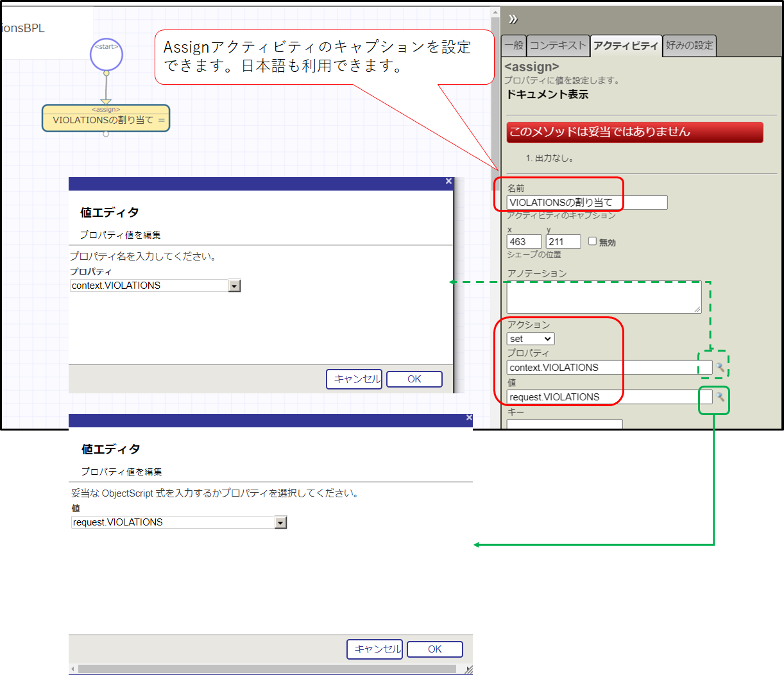Viewport: 784px width, 675px height.
Task: Switch to the コンテキスト tab
Action: (558, 46)
